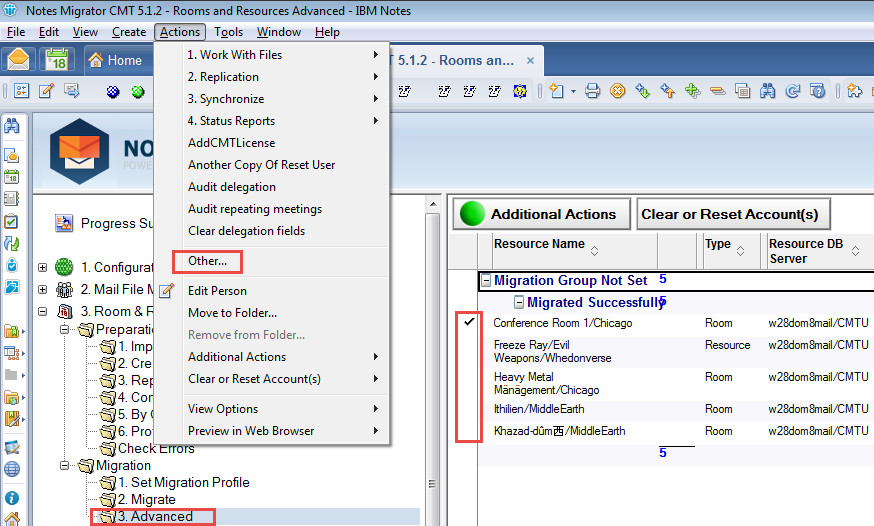Screen dimensions: 874x526
Task: Click the Expand All green plus icon
Action: (692, 91)
